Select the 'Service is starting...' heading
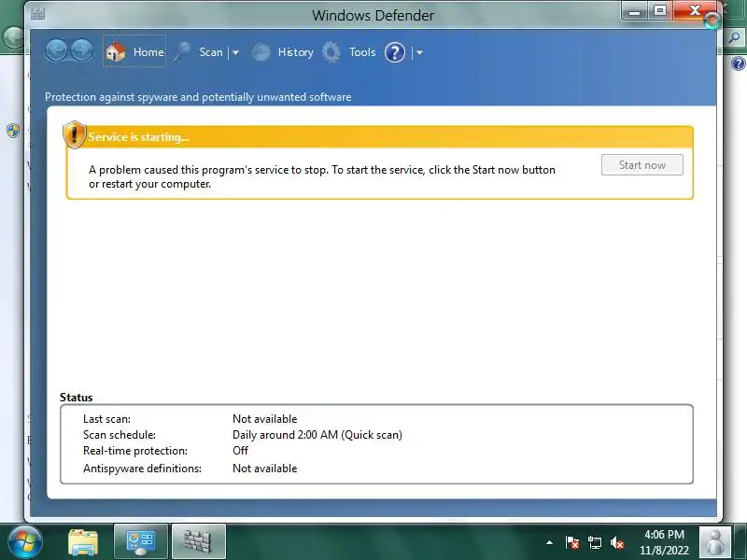This screenshot has height=560, width=747. (138, 137)
